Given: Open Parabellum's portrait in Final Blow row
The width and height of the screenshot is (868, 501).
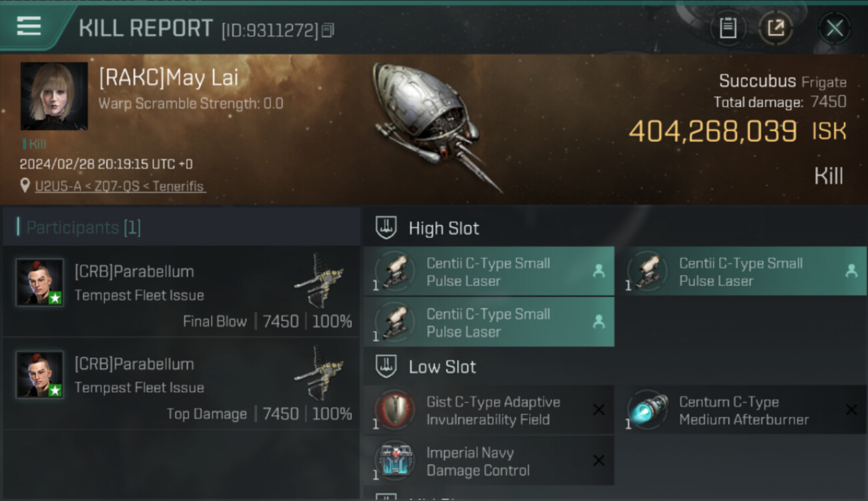Looking at the screenshot, I should pyautogui.click(x=40, y=282).
